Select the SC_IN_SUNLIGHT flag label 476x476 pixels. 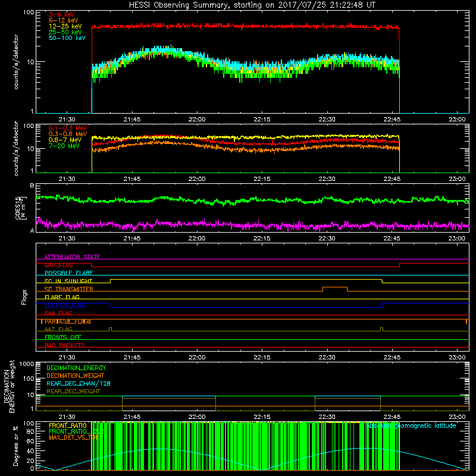point(68,281)
